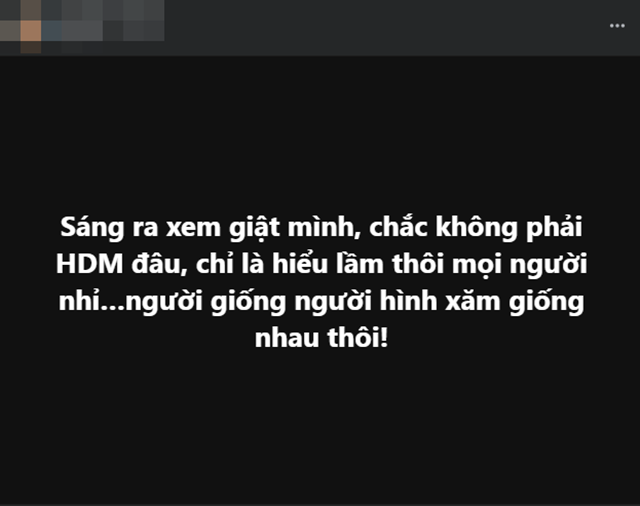Open the three-dot post options menu
The width and height of the screenshot is (640, 506).
617,26
